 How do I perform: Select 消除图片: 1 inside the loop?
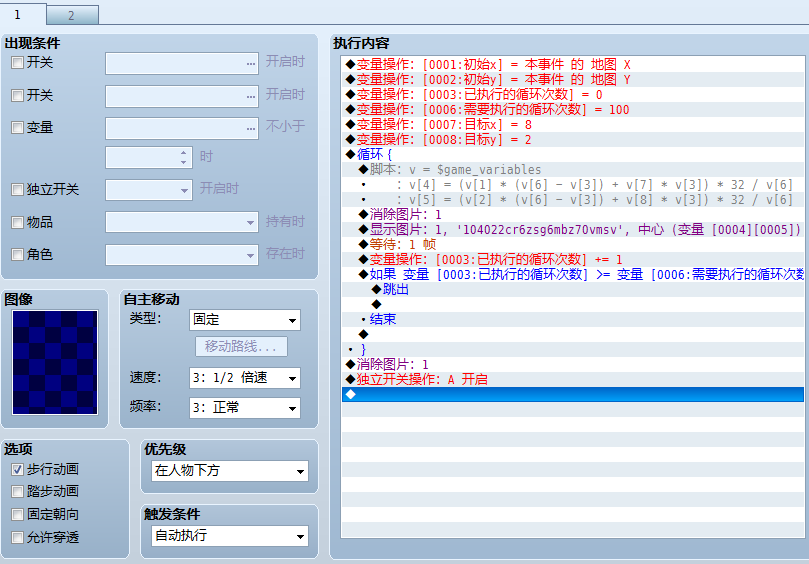pos(573,214)
